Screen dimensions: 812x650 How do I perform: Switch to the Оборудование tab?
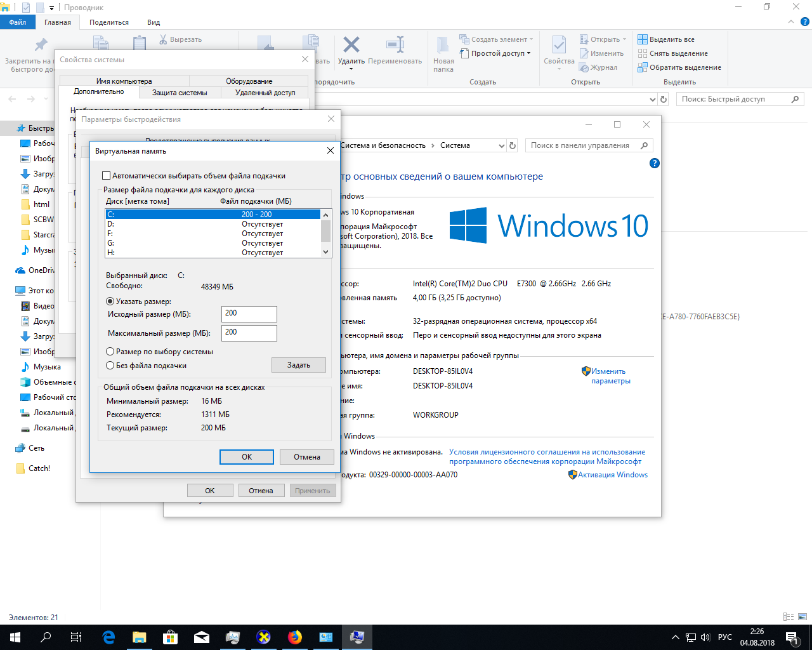click(x=249, y=81)
